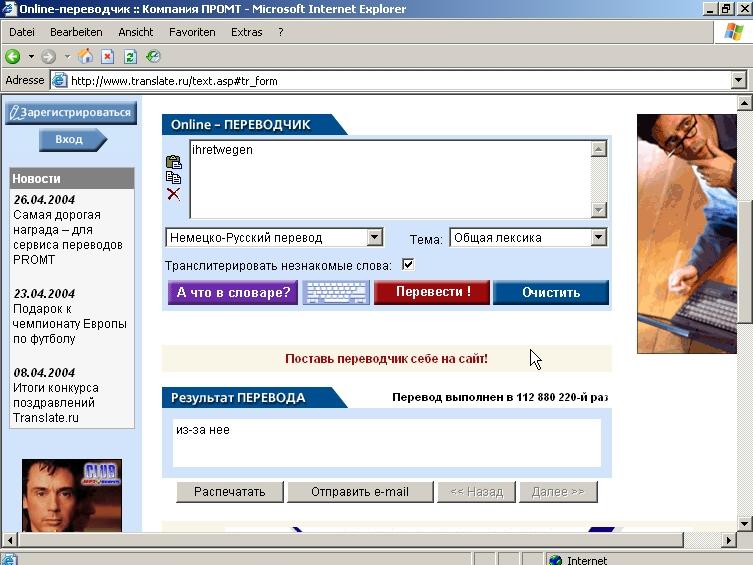Screen dimensions: 753x565
Task: Click the А что в словаре? button
Action: 233,293
